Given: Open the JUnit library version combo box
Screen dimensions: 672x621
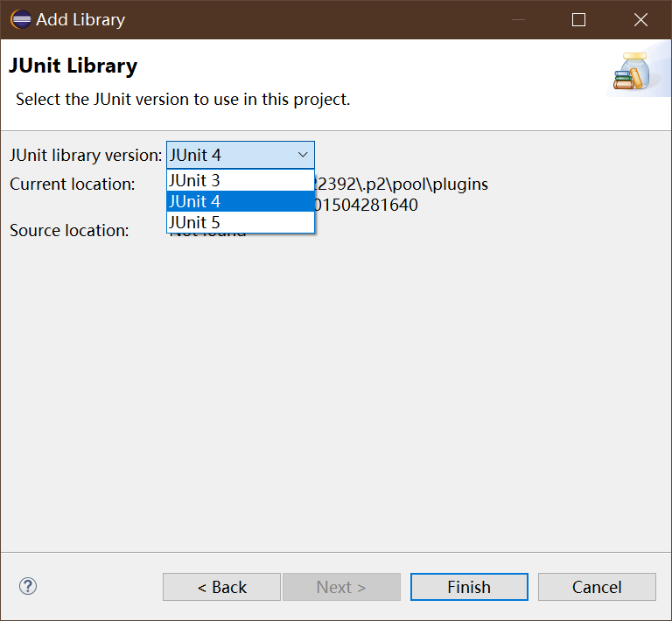Looking at the screenshot, I should tap(241, 155).
